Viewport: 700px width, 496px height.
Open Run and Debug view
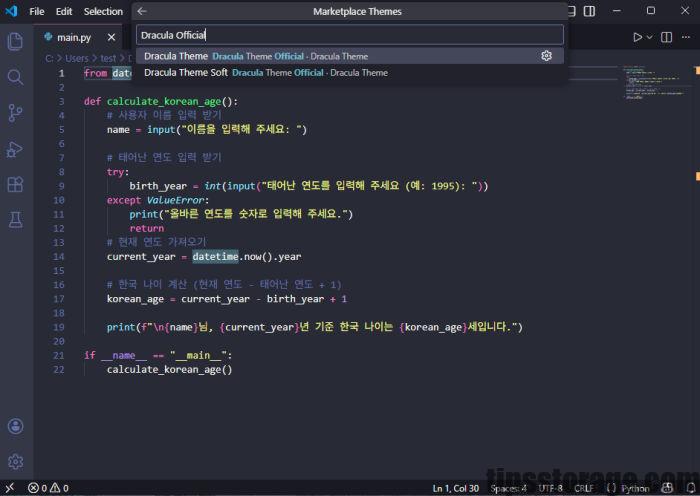tap(15, 149)
